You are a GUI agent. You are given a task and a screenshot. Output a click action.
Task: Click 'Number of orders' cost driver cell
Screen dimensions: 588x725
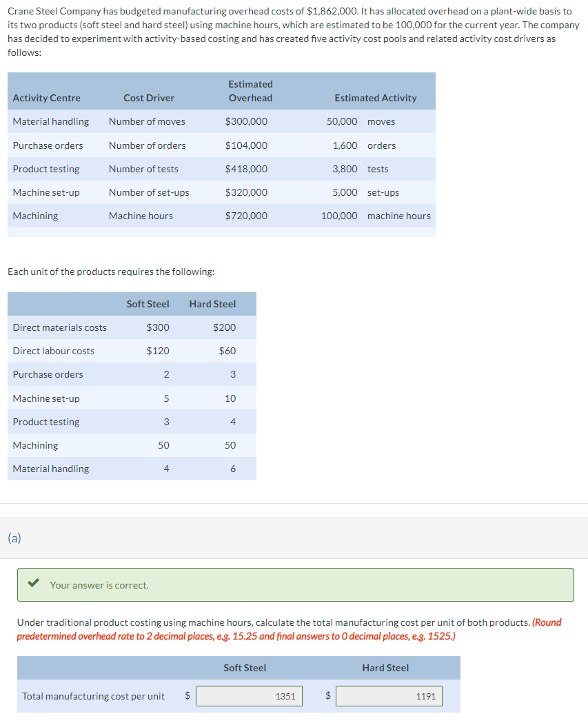click(147, 145)
